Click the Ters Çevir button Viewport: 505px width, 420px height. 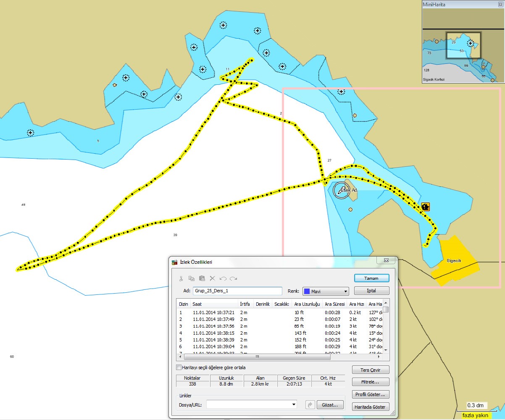point(371,370)
